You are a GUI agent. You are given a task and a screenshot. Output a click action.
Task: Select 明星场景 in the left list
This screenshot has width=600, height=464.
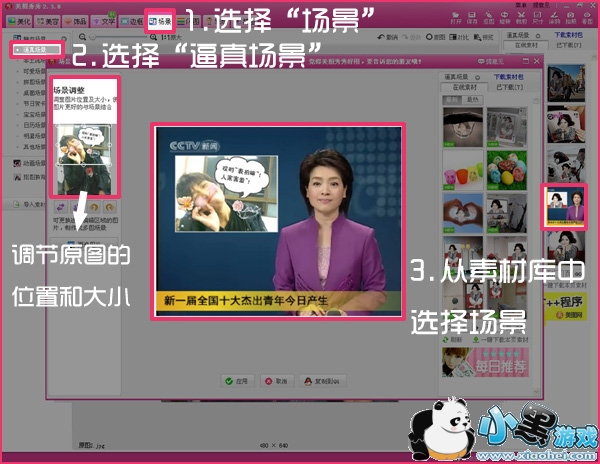pos(34,136)
